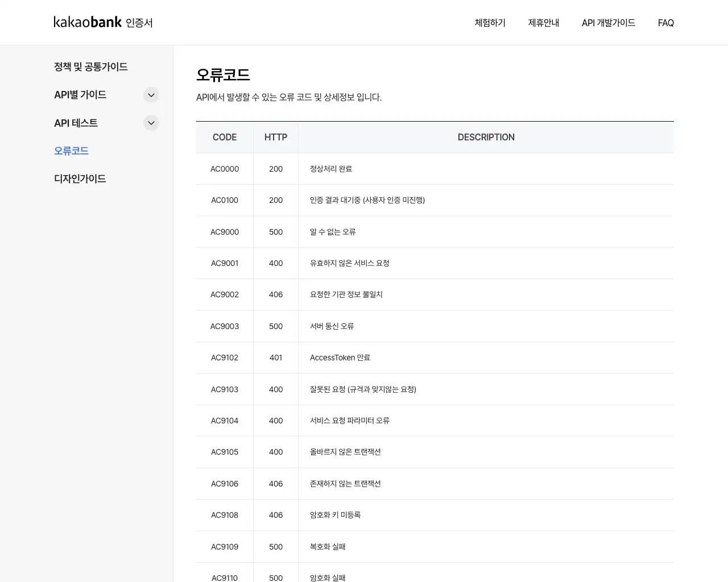Click the API별 가이드 sidebar label
The image size is (728, 582).
point(80,95)
